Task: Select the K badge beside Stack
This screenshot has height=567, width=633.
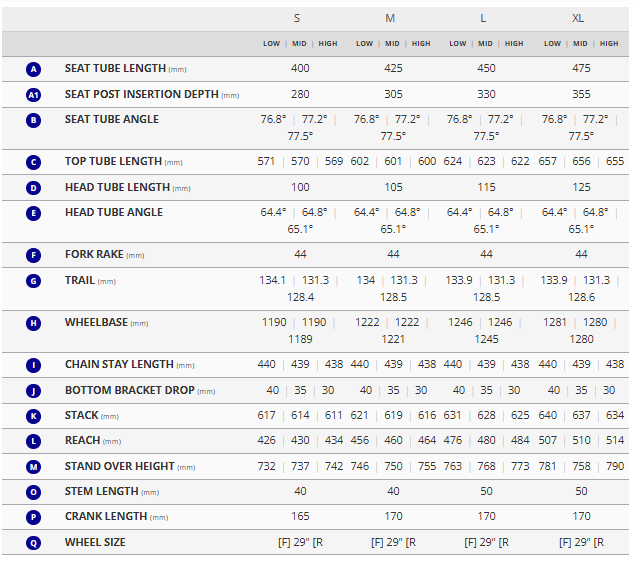Action: coord(34,416)
